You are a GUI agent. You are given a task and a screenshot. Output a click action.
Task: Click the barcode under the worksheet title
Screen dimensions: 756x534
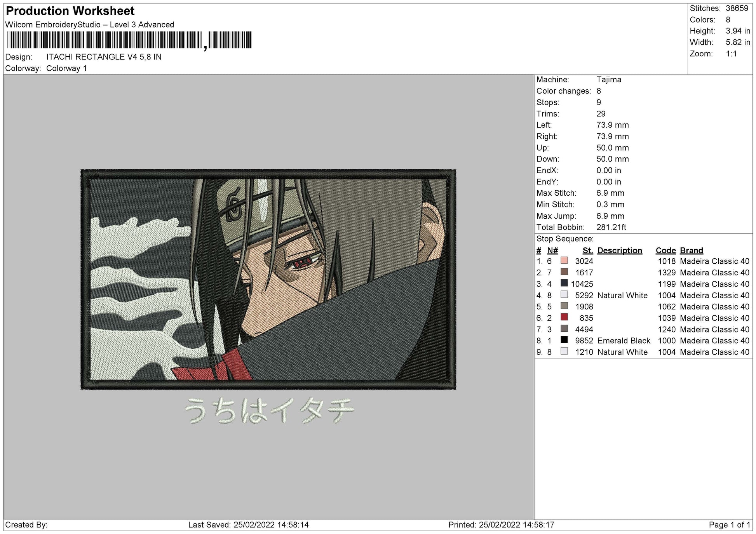point(130,40)
